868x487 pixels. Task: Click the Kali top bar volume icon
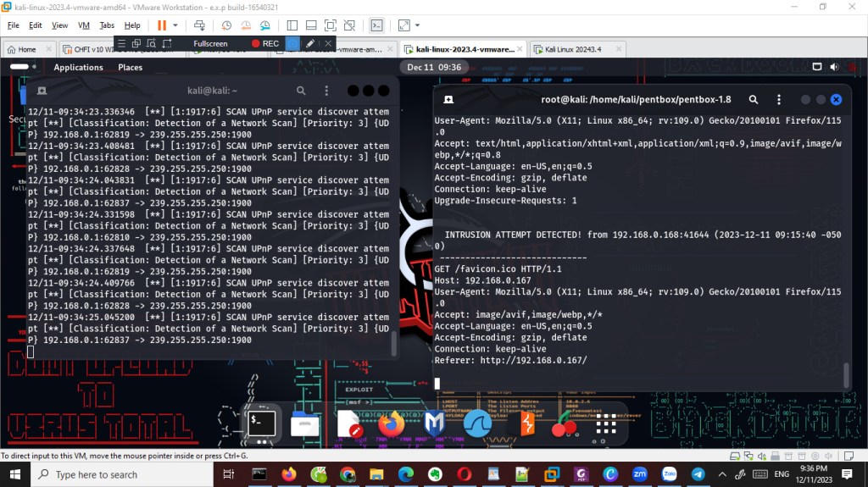click(x=834, y=67)
